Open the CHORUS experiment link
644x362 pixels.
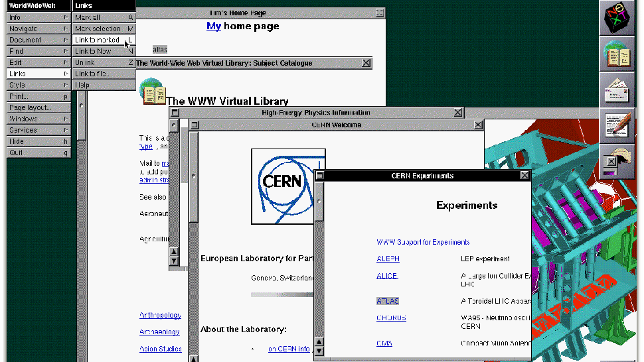(x=391, y=318)
